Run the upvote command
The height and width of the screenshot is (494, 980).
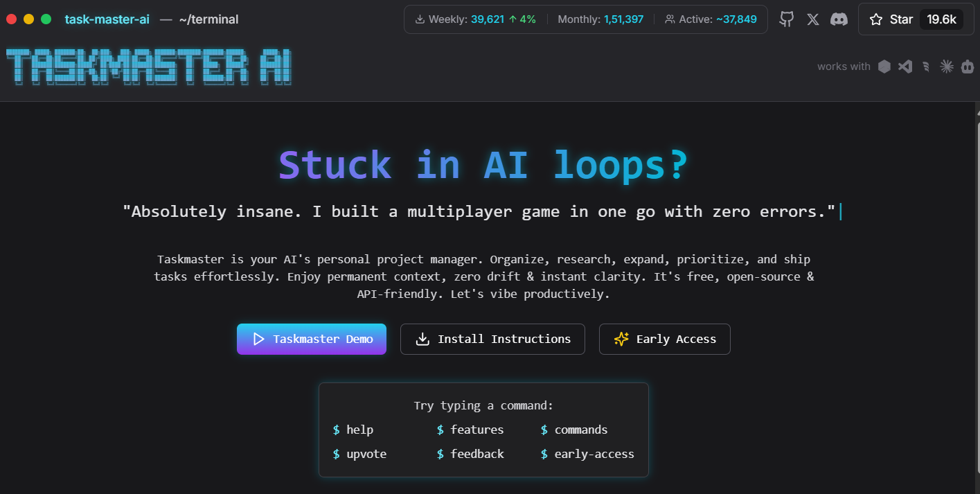pyautogui.click(x=359, y=454)
